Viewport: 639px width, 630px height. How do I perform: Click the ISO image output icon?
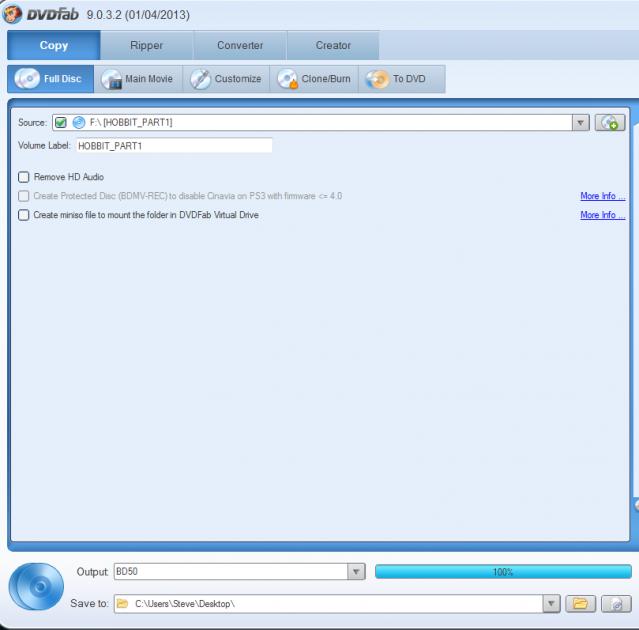616,604
